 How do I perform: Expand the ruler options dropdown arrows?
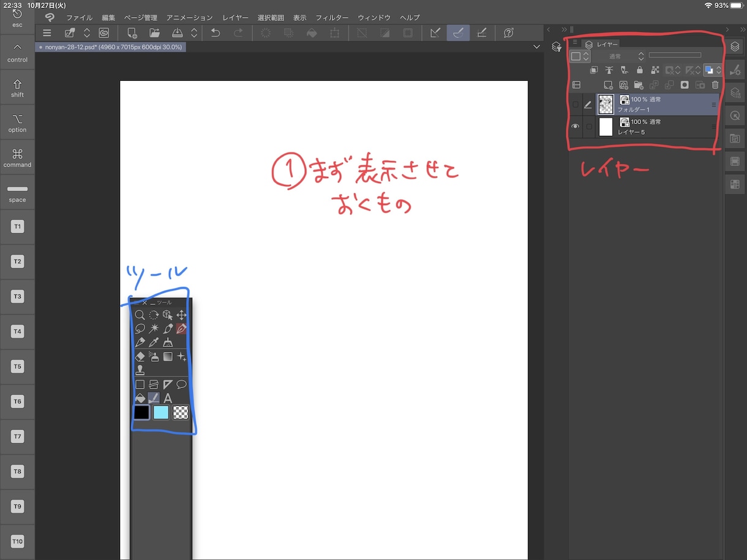click(699, 70)
